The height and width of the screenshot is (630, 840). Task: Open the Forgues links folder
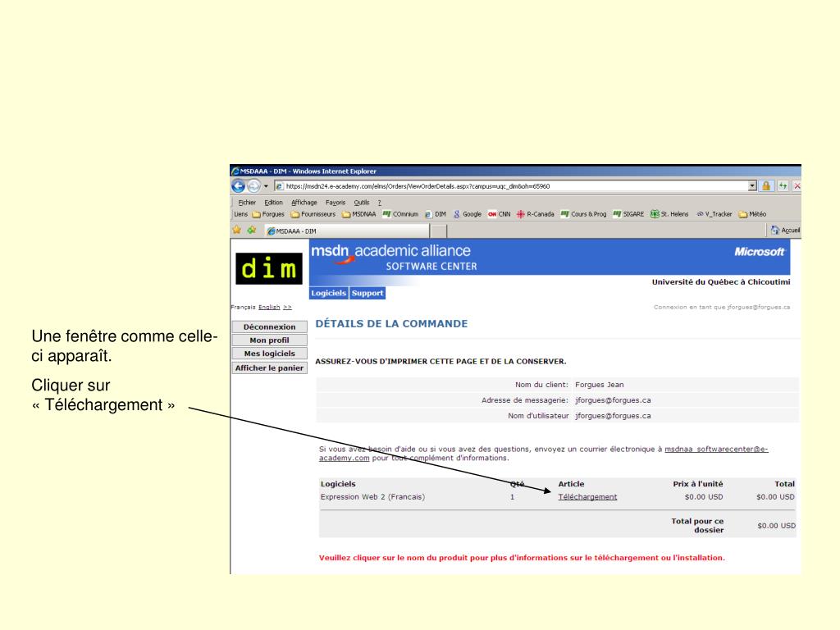click(268, 214)
